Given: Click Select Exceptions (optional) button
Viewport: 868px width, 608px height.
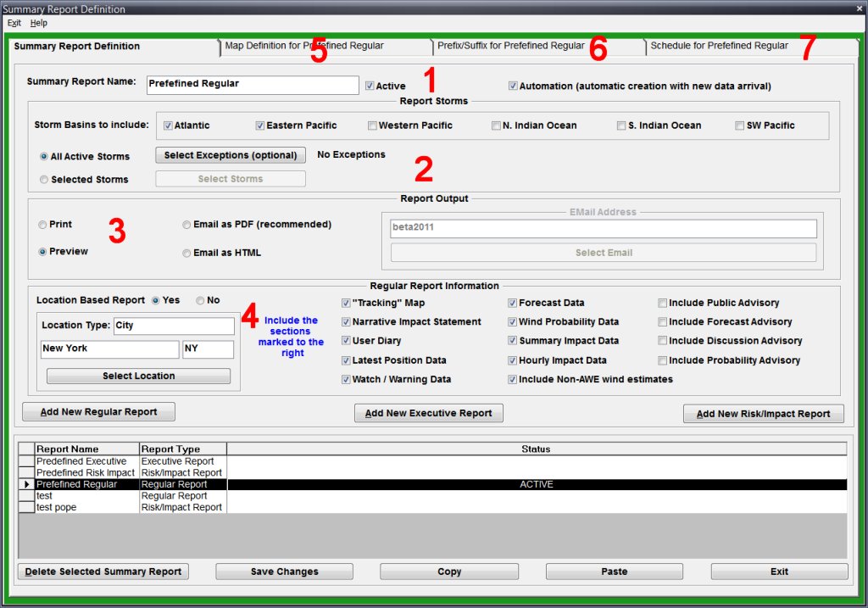Looking at the screenshot, I should (x=230, y=155).
